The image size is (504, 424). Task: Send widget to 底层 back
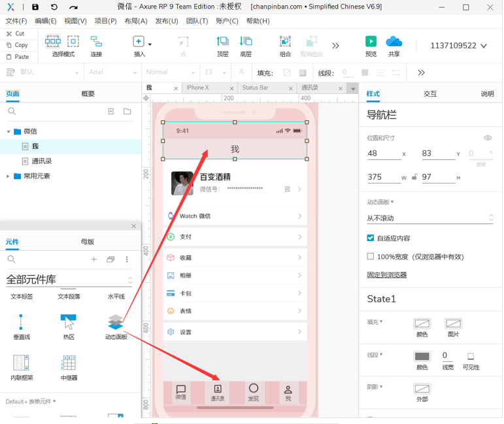246,41
